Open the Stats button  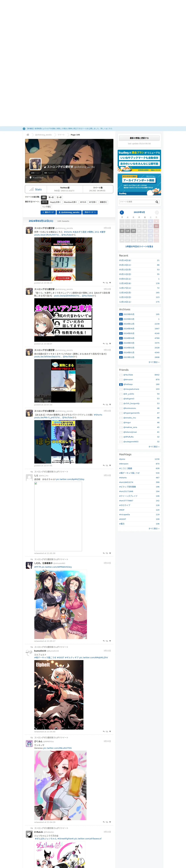click(36, 189)
